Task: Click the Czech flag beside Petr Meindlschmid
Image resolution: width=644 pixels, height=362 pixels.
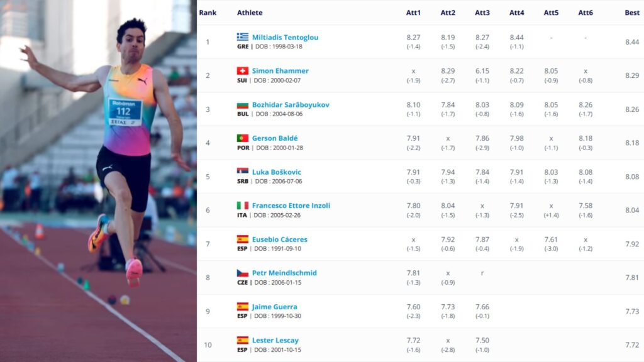Action: [x=242, y=273]
